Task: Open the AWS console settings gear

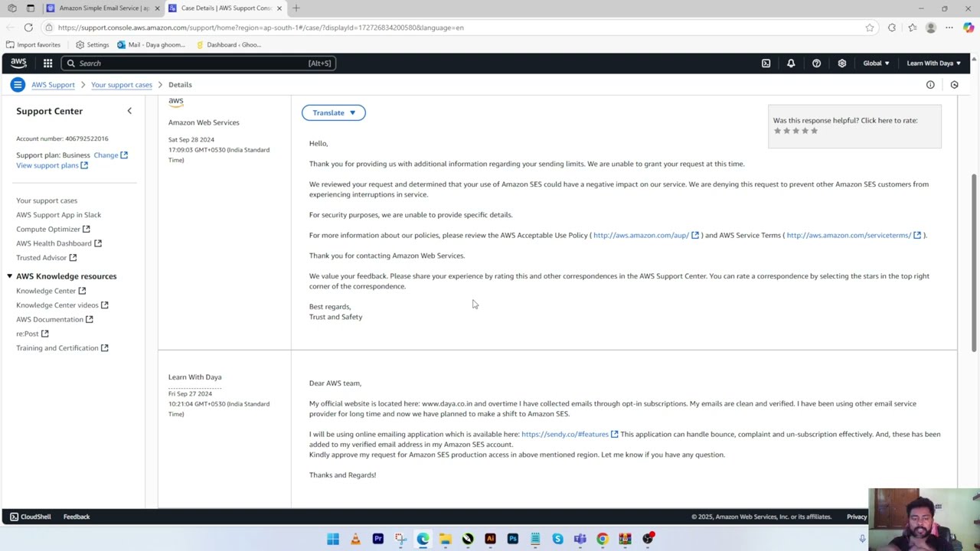Action: [841, 64]
